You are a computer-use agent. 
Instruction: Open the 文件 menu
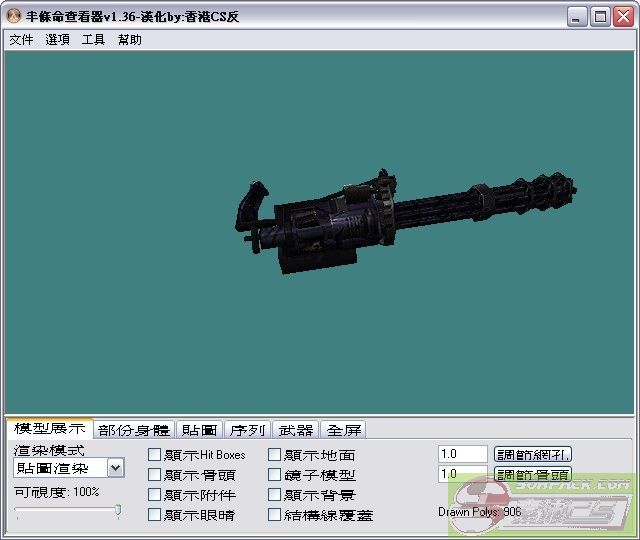(x=21, y=40)
